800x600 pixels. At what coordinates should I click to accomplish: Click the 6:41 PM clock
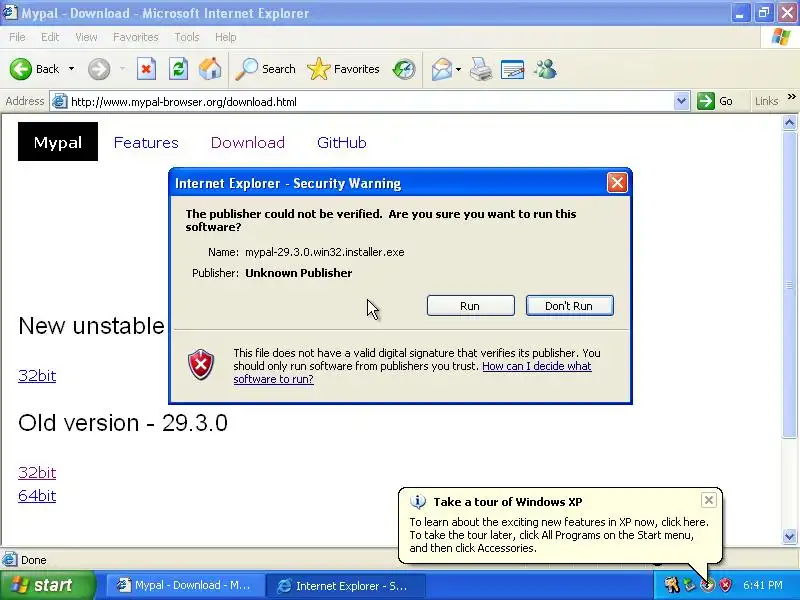pyautogui.click(x=763, y=585)
